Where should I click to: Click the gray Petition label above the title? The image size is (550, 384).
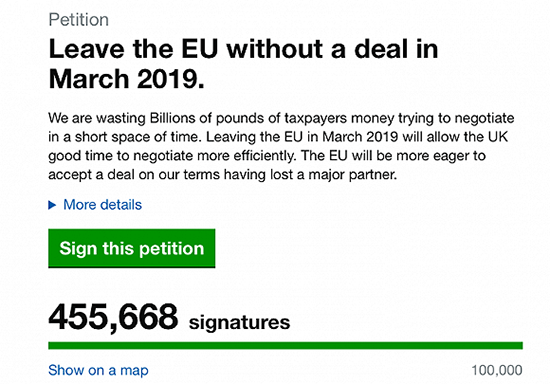point(79,20)
